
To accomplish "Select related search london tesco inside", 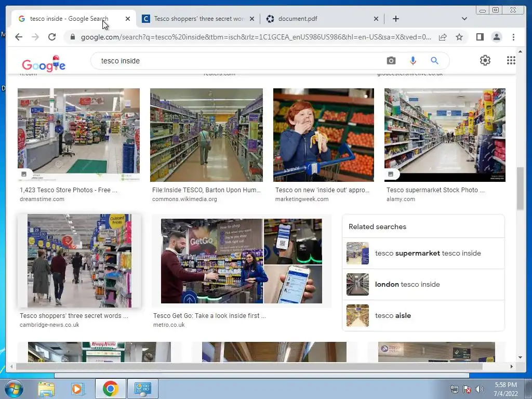I will point(423,284).
